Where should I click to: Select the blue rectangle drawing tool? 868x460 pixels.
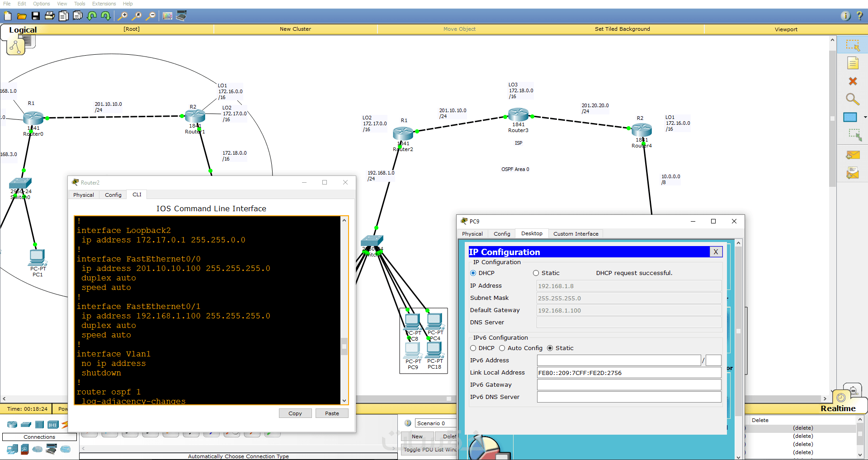(x=850, y=117)
